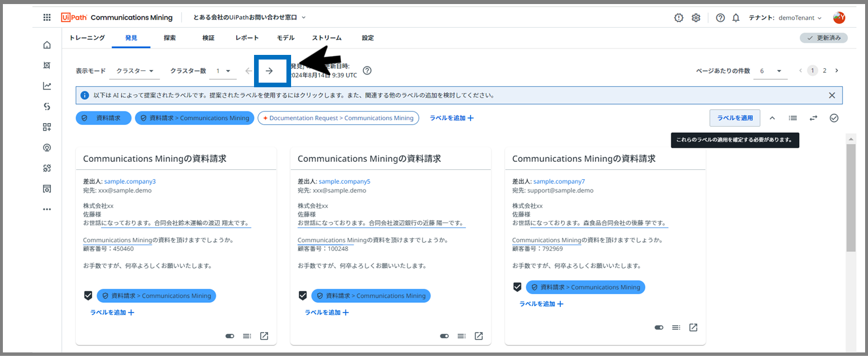
Task: Select results page 2
Action: 825,71
